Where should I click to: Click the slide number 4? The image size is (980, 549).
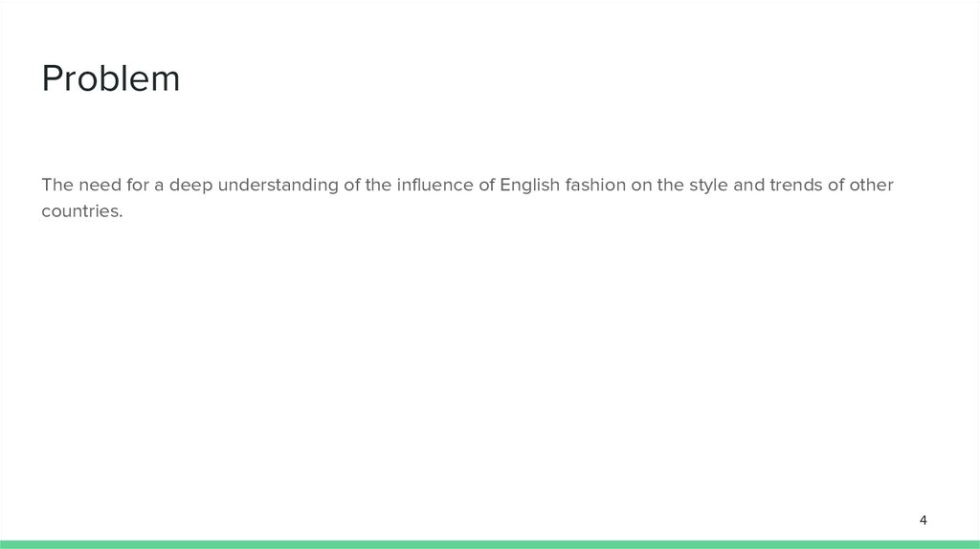tap(923, 520)
